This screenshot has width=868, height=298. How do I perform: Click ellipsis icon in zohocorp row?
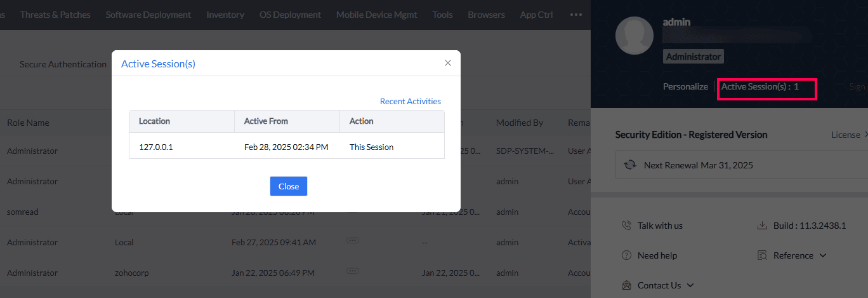click(x=353, y=271)
